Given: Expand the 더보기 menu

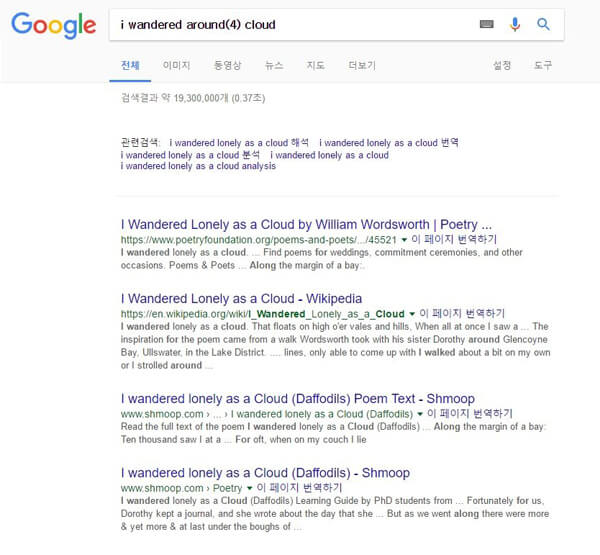Looking at the screenshot, I should [362, 65].
